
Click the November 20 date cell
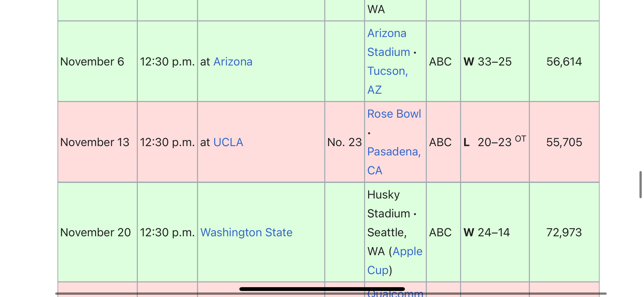pyautogui.click(x=95, y=232)
